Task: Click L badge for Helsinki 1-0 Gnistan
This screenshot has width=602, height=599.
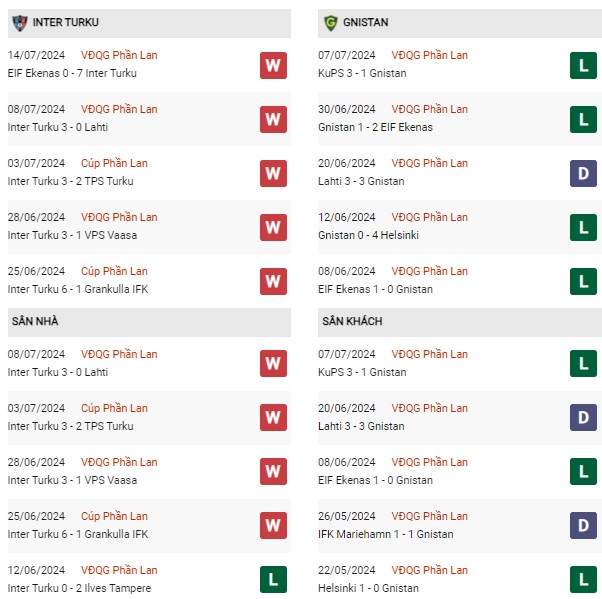Action: (x=583, y=579)
